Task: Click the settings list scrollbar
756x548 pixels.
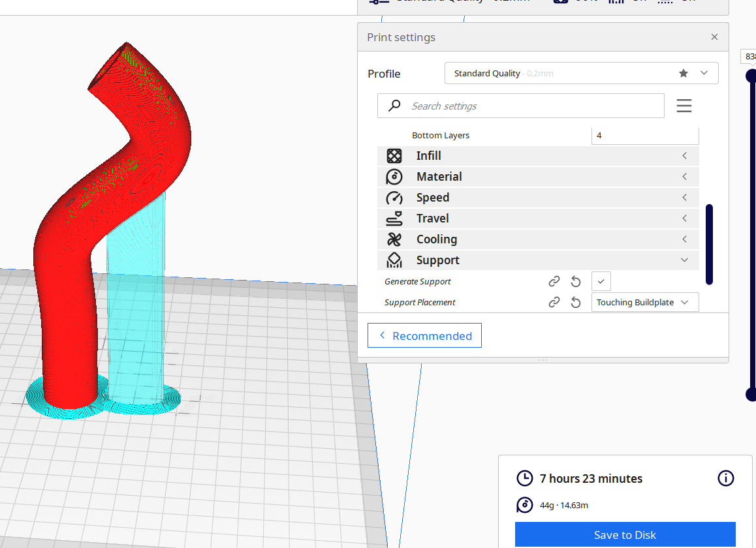Action: tap(709, 245)
